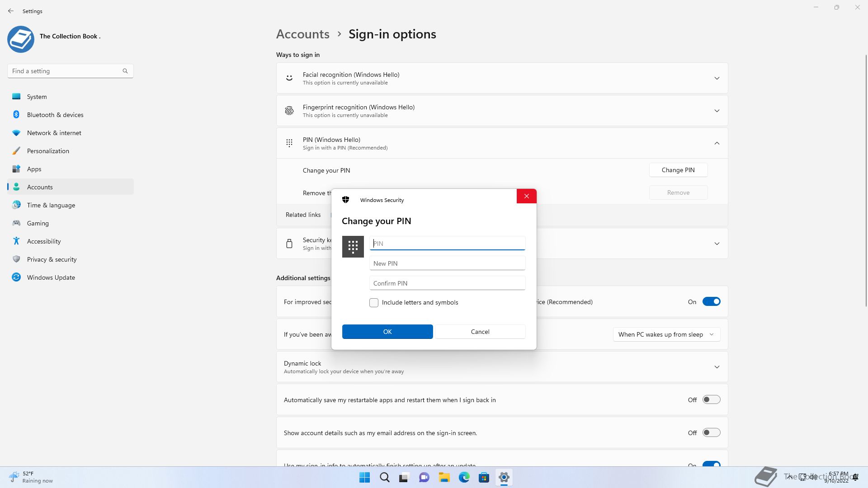This screenshot has width=868, height=488.
Task: Click the Windows Update refresh icon
Action: click(16, 277)
